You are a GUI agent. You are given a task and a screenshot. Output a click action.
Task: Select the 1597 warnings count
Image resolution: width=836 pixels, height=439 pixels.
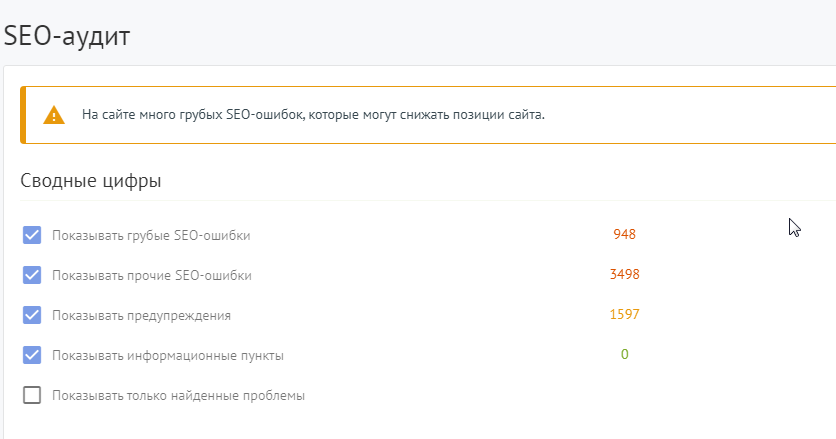(x=625, y=315)
